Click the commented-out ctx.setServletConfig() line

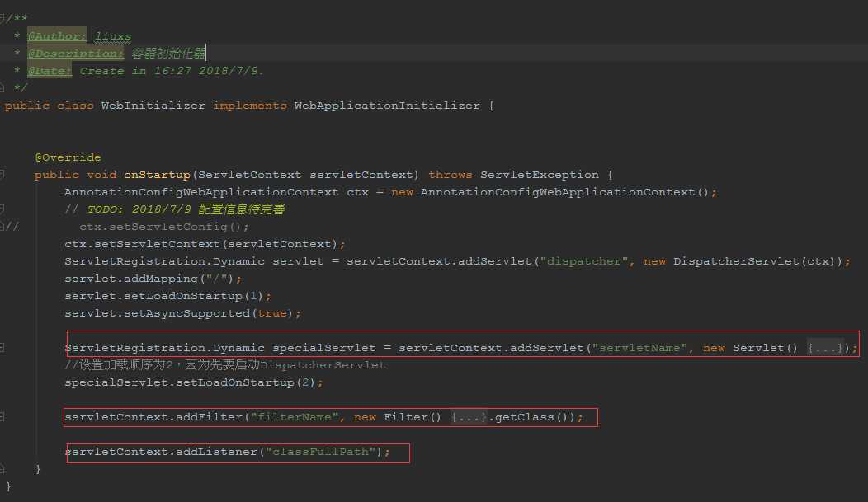pyautogui.click(x=164, y=227)
